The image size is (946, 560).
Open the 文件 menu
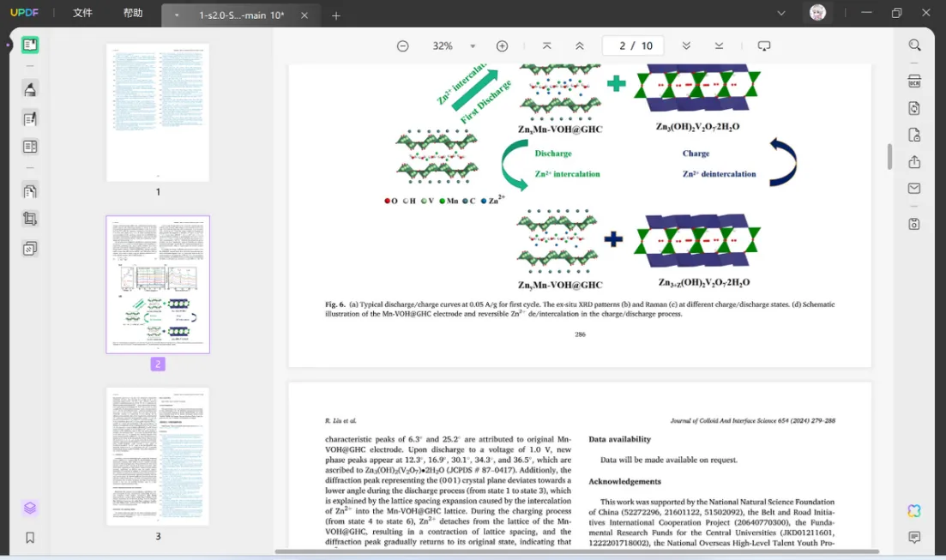[82, 13]
